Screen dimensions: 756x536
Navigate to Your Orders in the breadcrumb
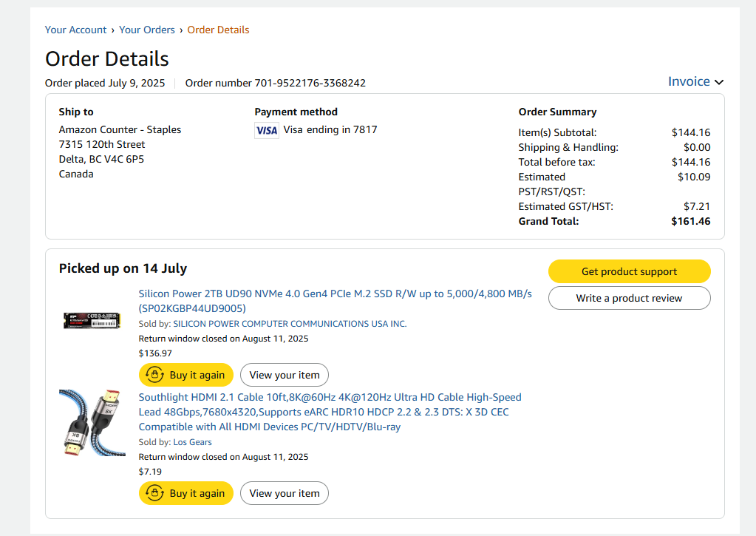click(147, 30)
